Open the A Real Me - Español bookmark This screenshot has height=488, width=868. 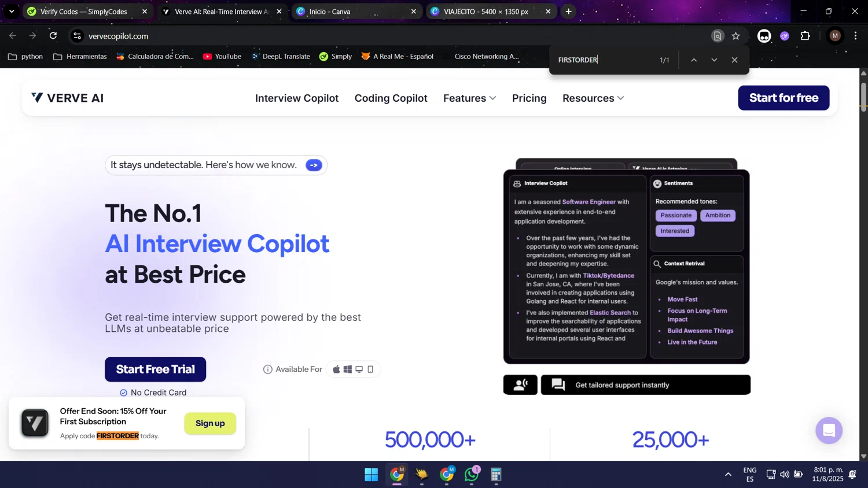pos(397,56)
